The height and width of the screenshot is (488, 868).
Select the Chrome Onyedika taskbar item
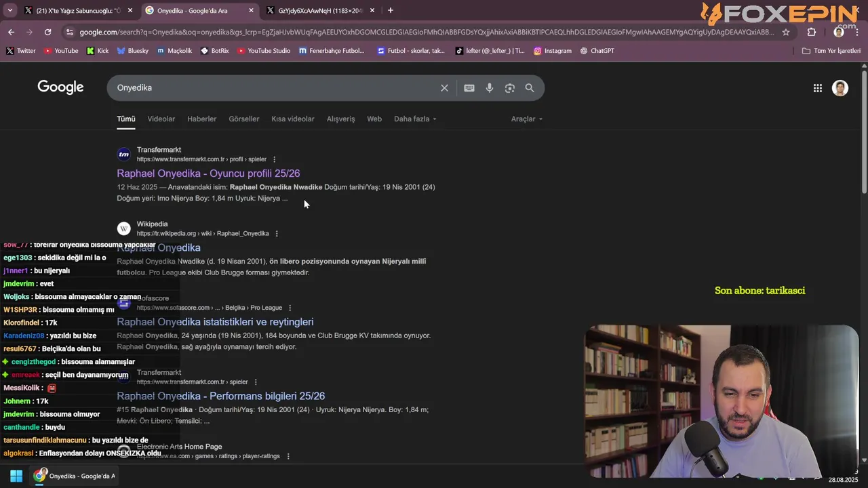click(75, 476)
